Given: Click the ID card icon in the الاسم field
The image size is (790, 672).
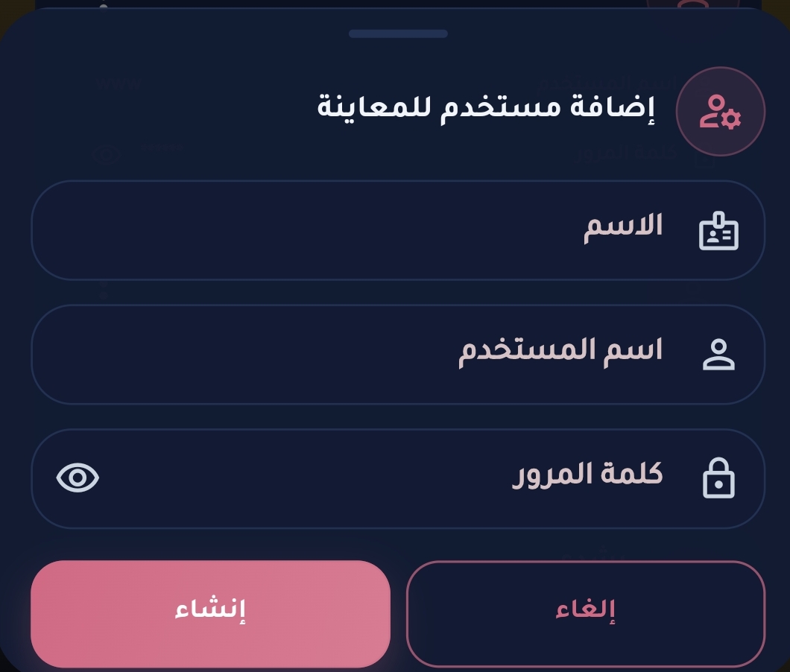Looking at the screenshot, I should click(x=718, y=230).
